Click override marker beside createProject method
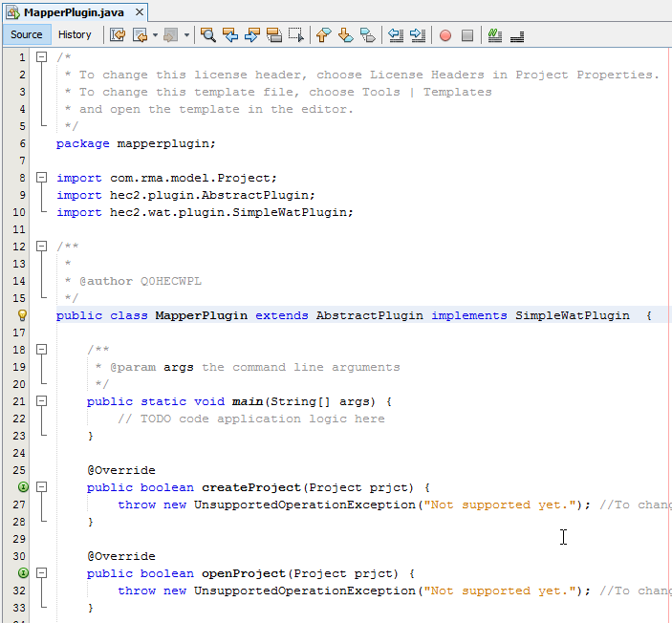 pos(23,487)
